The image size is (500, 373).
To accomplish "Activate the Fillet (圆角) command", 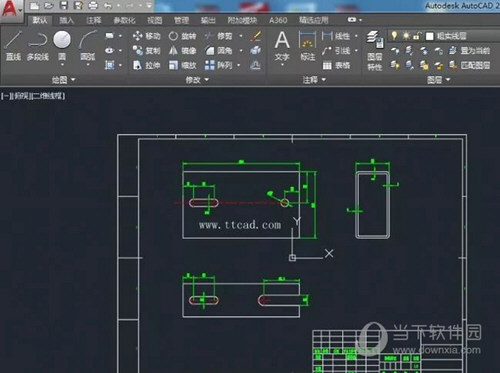I will click(218, 51).
